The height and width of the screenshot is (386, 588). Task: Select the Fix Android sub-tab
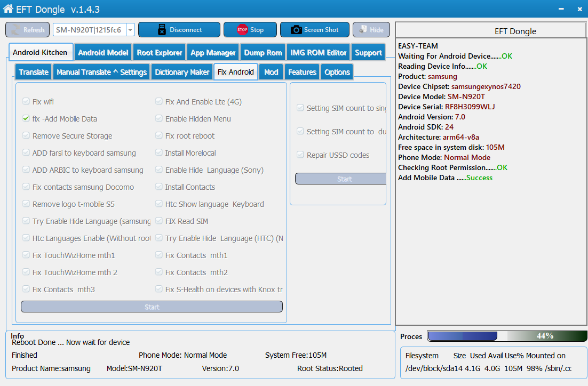tap(236, 72)
